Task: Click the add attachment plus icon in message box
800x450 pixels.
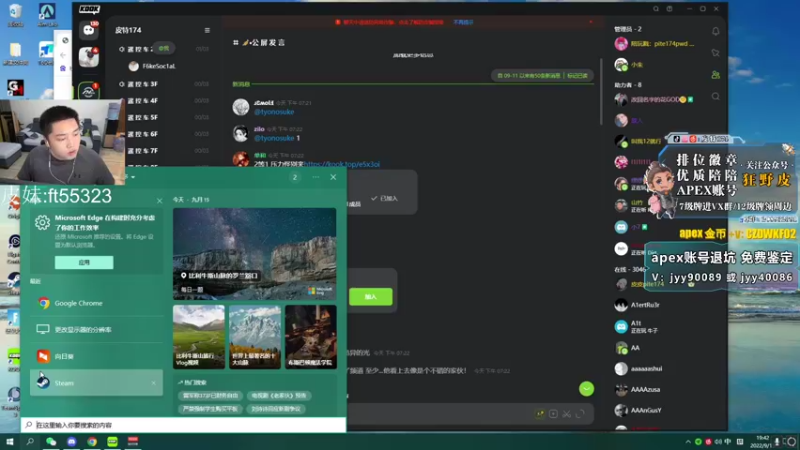Action: [x=553, y=414]
